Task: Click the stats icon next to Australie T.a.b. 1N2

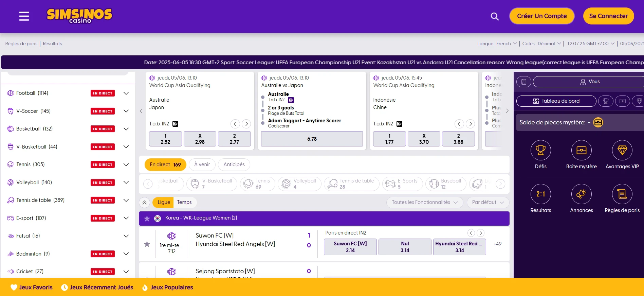Action: tap(291, 100)
